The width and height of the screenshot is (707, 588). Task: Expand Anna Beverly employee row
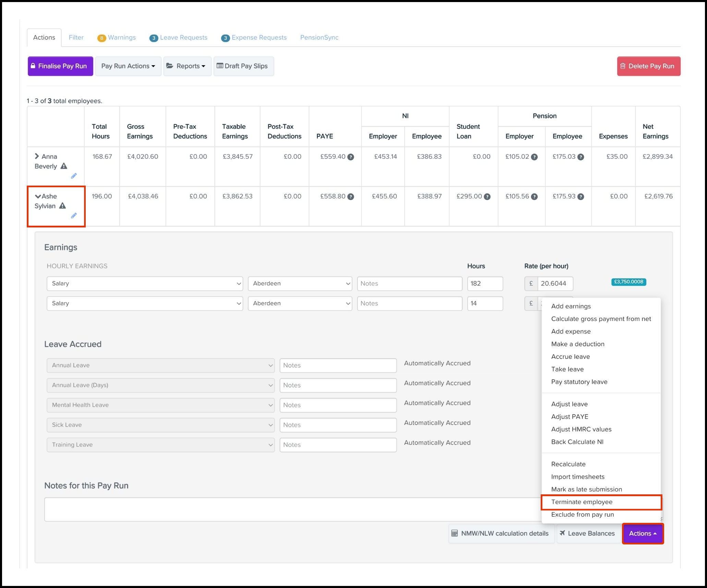tap(37, 156)
